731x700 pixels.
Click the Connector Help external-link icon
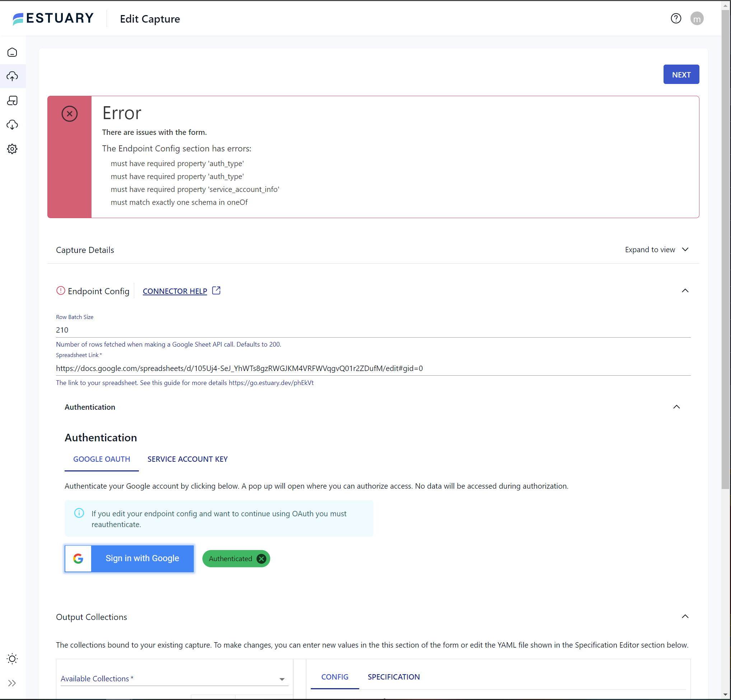click(x=216, y=291)
